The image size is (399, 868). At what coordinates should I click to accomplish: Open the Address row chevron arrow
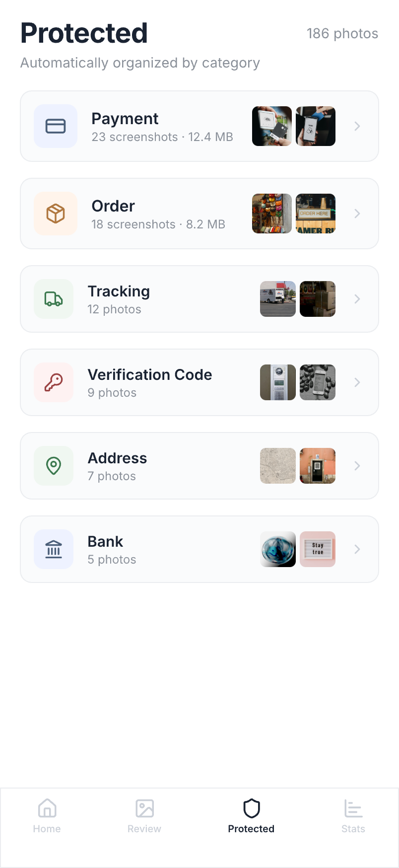[357, 466]
